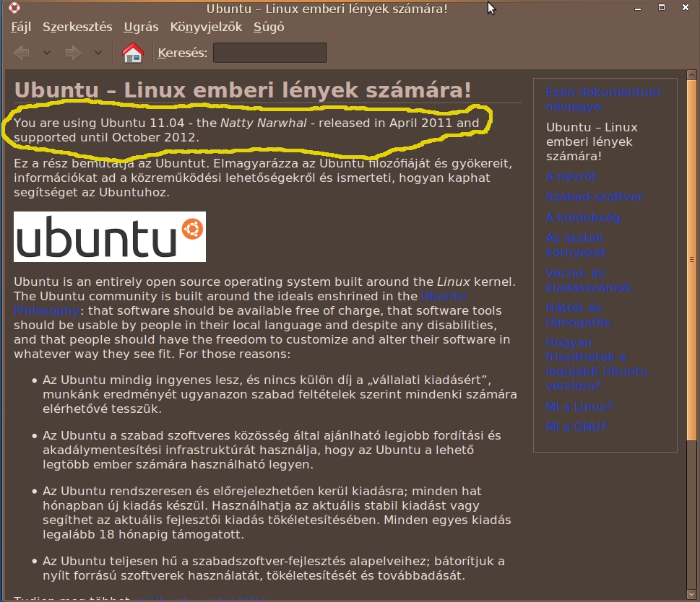The height and width of the screenshot is (602, 700).
Task: Open 'Háttér és támogatás' link
Action: (578, 315)
